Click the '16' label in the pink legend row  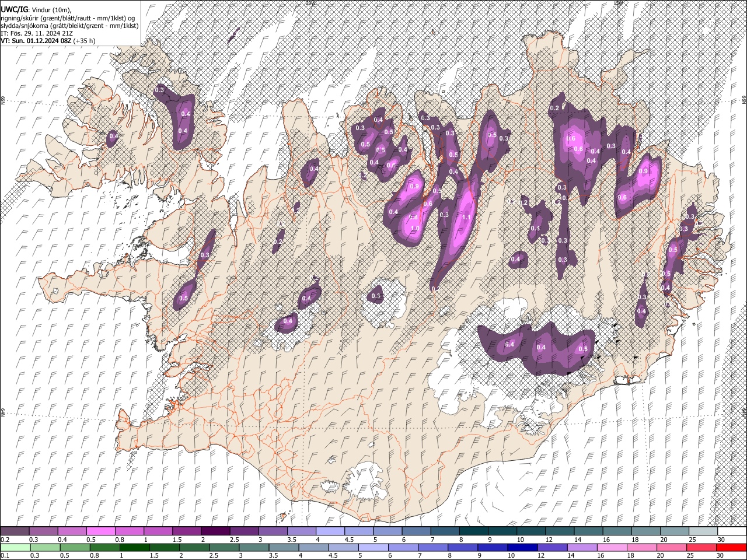600,556
